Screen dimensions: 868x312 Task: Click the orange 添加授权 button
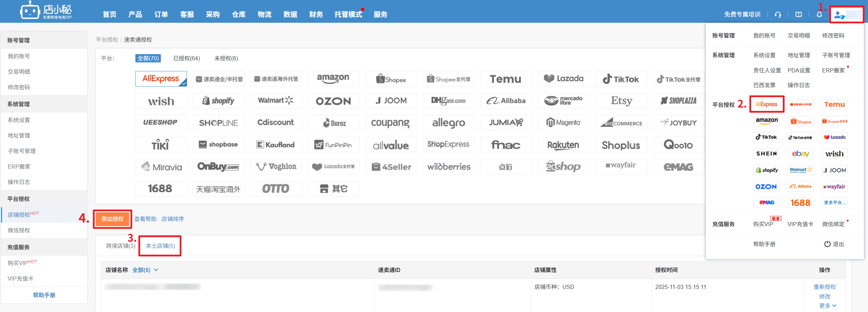[x=112, y=219]
